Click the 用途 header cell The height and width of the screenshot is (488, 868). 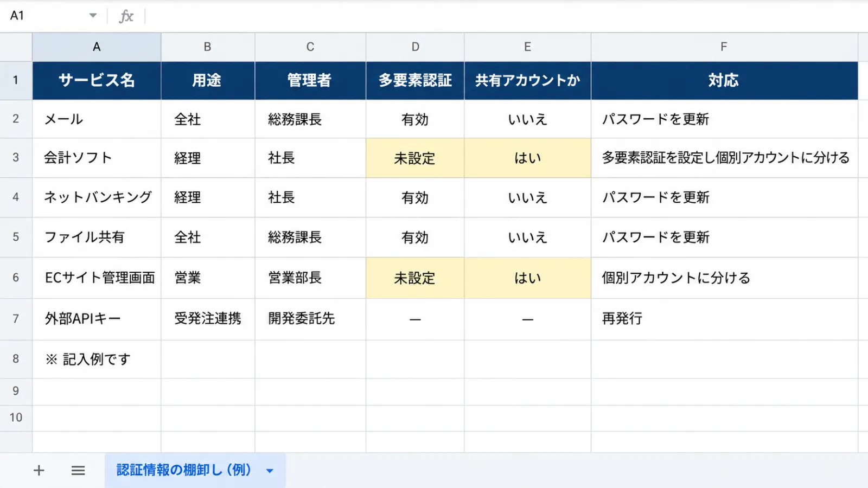coord(208,80)
